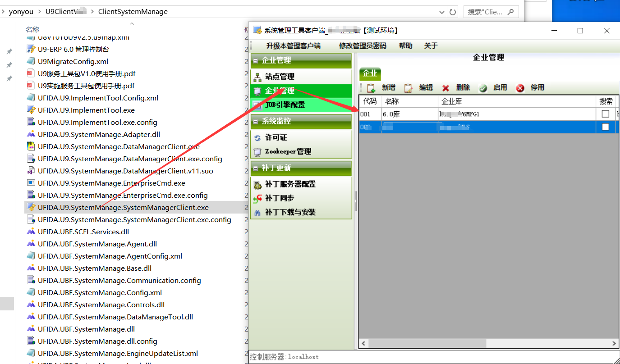The image size is (620, 364).
Task: Select U9MigrateConfig.xml file
Action: 73,61
